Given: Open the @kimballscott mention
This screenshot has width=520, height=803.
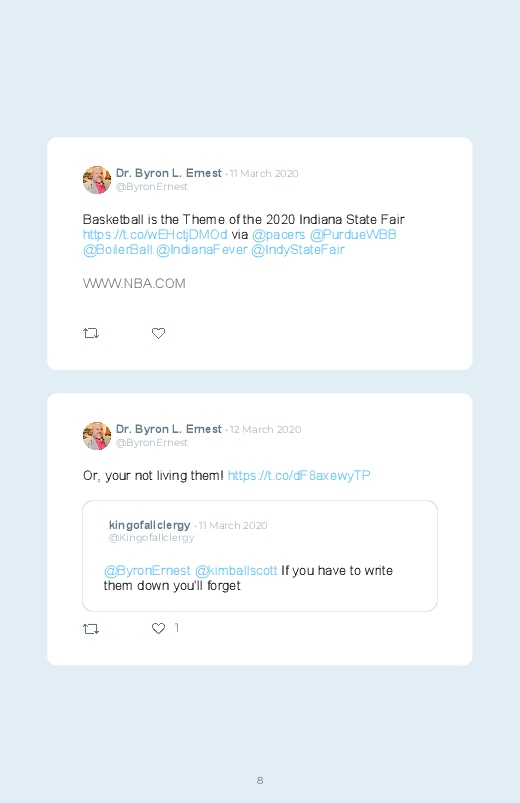Looking at the screenshot, I should click(x=236, y=570).
